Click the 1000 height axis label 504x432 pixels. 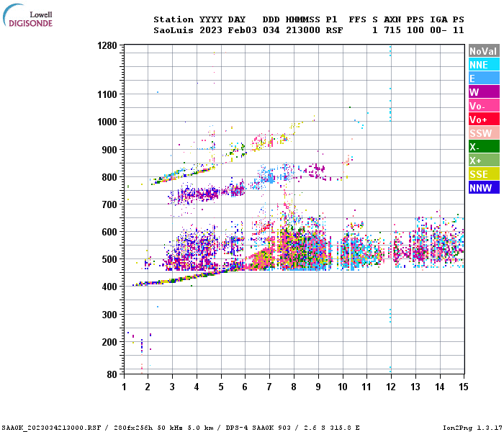point(107,122)
